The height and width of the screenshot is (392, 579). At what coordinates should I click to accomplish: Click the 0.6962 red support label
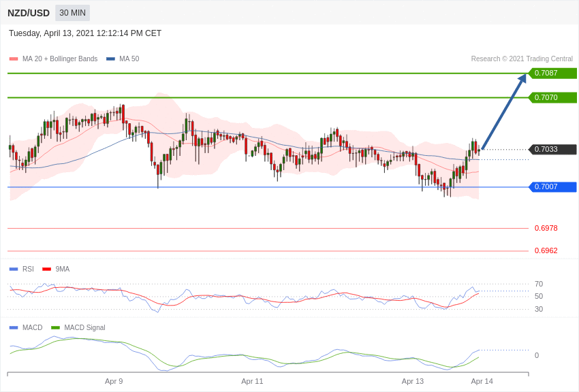(546, 251)
